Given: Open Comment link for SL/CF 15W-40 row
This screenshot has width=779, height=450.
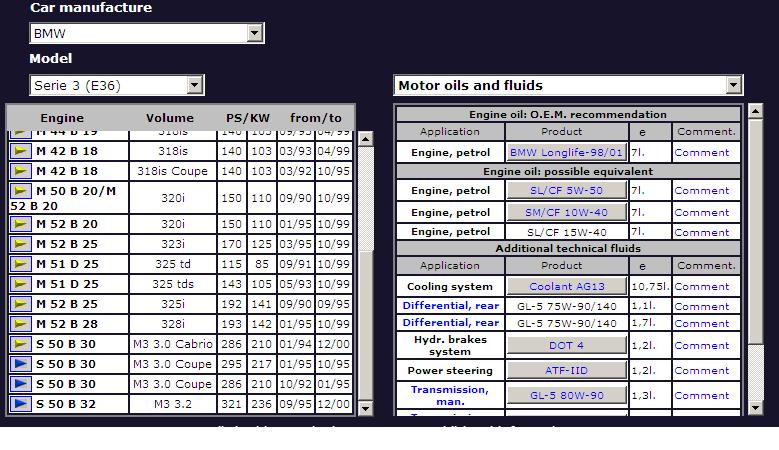Looking at the screenshot, I should 701,232.
